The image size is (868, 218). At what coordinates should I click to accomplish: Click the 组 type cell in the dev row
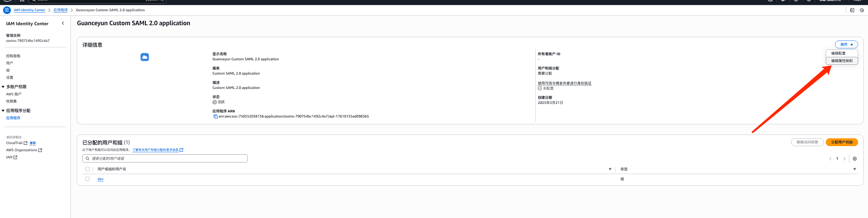(622, 179)
